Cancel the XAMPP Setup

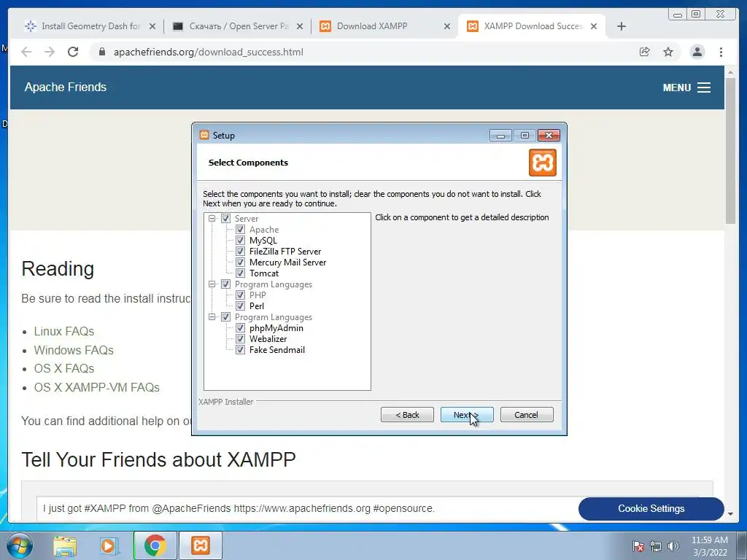(527, 415)
